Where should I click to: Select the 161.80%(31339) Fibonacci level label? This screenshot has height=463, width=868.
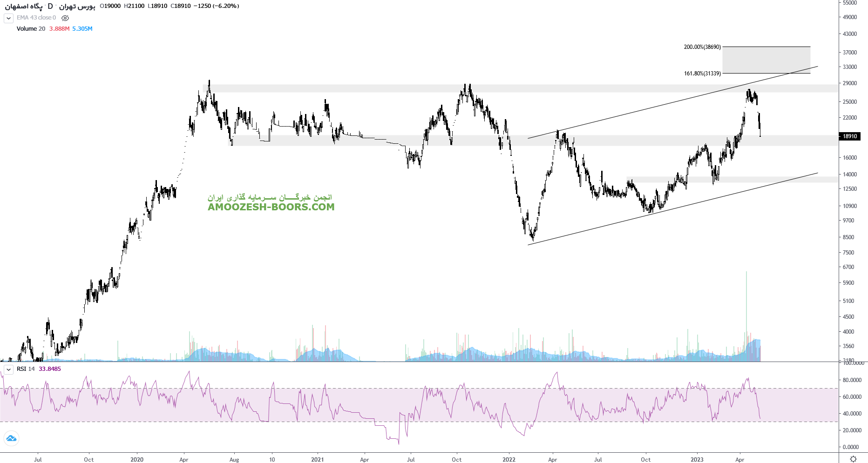(x=702, y=74)
